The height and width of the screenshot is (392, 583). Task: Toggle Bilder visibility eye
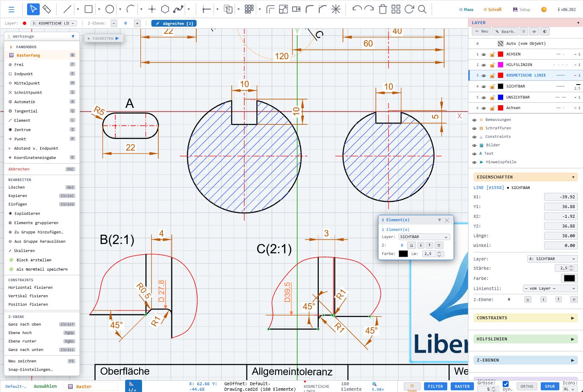474,145
